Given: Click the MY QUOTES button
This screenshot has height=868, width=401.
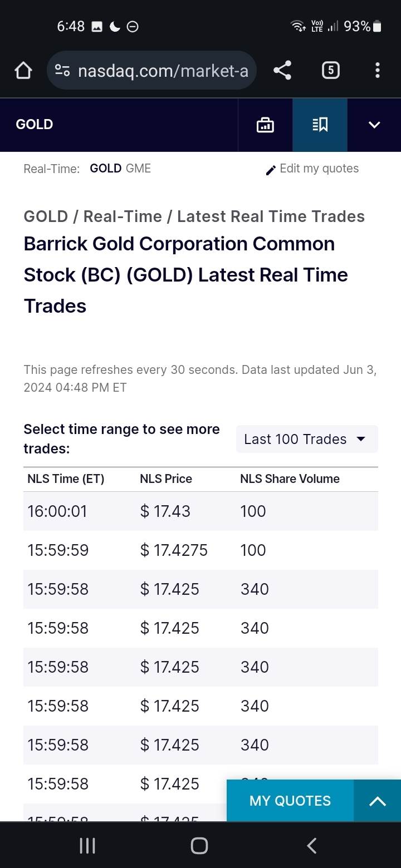Looking at the screenshot, I should (x=290, y=801).
